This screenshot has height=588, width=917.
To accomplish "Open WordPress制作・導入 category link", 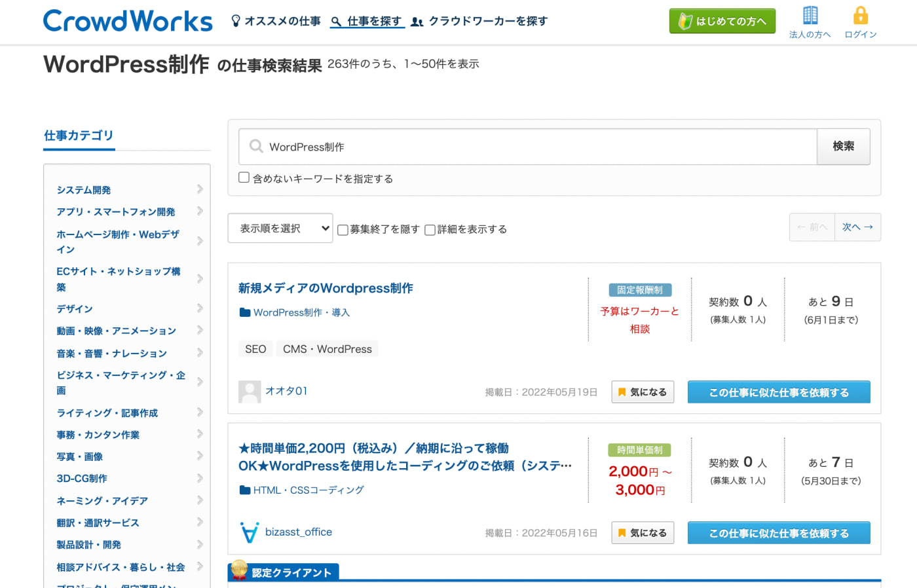I will (301, 312).
